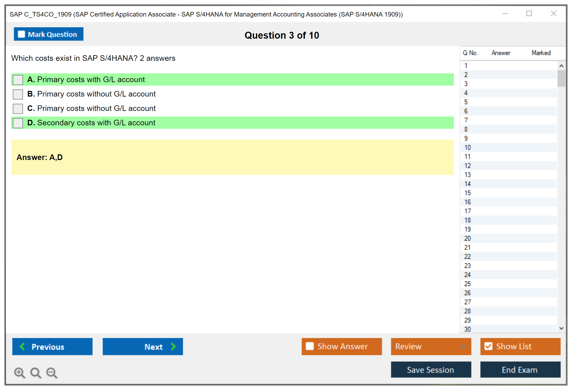
Task: Click the zoom out magnifier icon
Action: coord(52,373)
